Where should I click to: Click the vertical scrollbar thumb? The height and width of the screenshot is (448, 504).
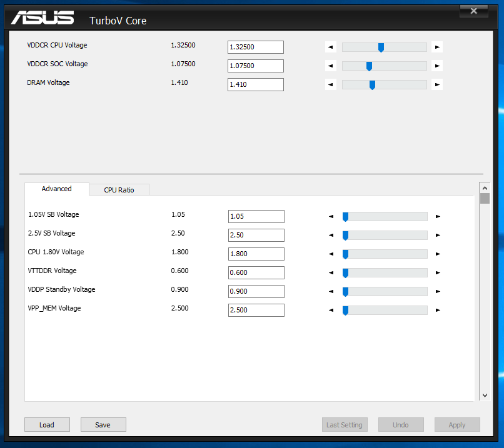(485, 199)
